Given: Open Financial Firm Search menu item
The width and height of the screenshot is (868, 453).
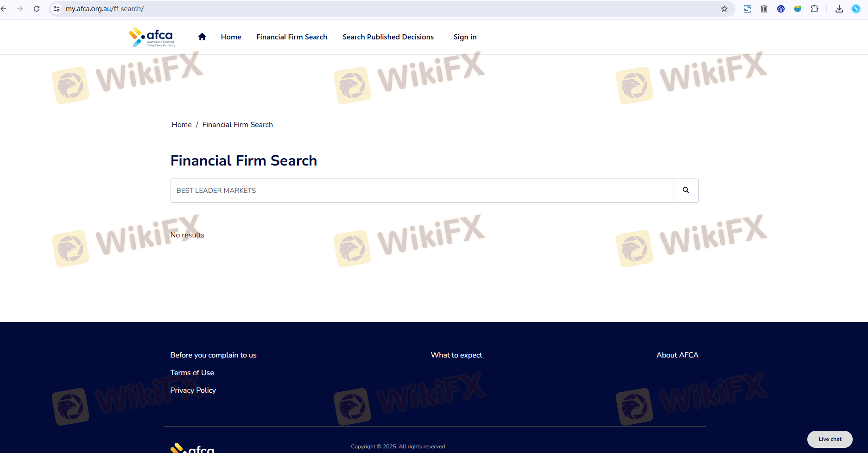Looking at the screenshot, I should (x=291, y=37).
